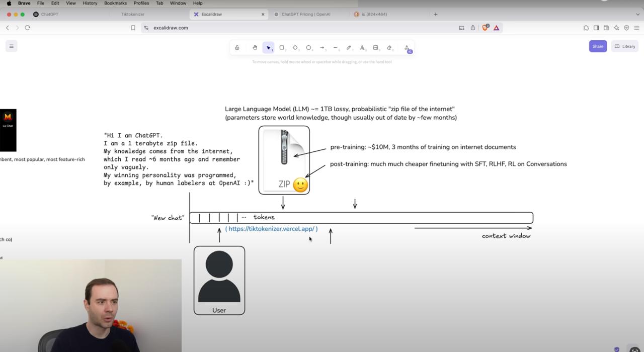
Task: Toggle the keep-tool-active lock
Action: [x=237, y=47]
